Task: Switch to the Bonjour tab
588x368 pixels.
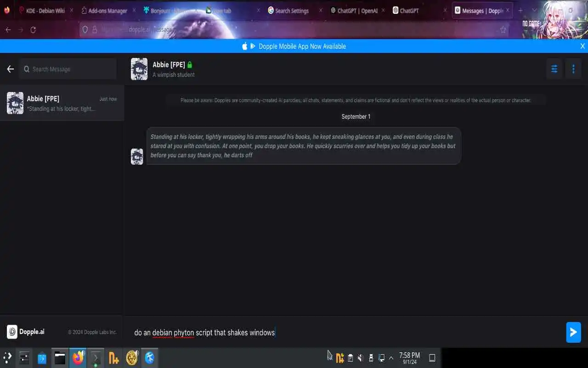Action: pos(169,11)
